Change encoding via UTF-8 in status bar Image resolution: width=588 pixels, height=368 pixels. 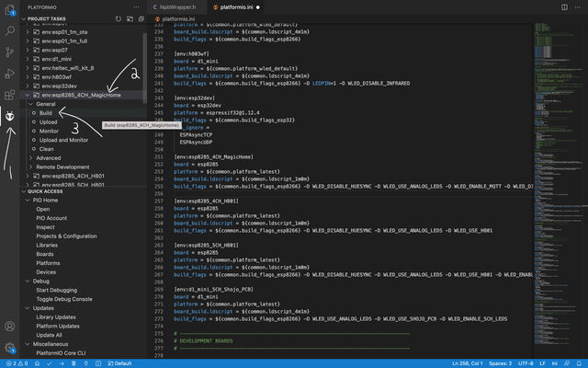pos(526,363)
